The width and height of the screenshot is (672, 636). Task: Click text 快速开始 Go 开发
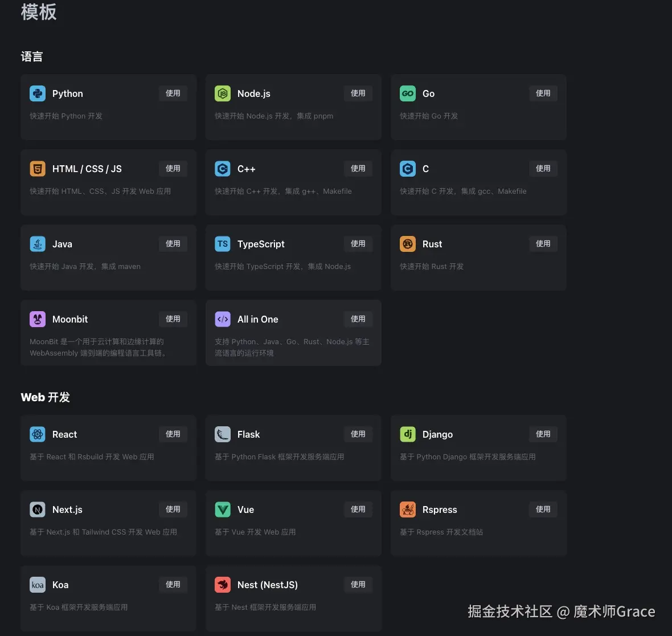pyautogui.click(x=429, y=116)
